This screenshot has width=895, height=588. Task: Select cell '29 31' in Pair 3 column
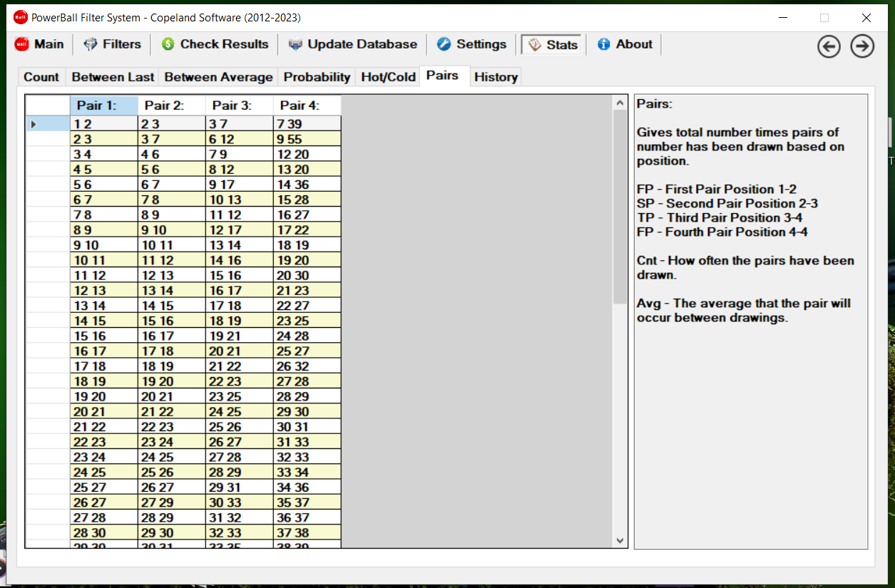(x=240, y=487)
